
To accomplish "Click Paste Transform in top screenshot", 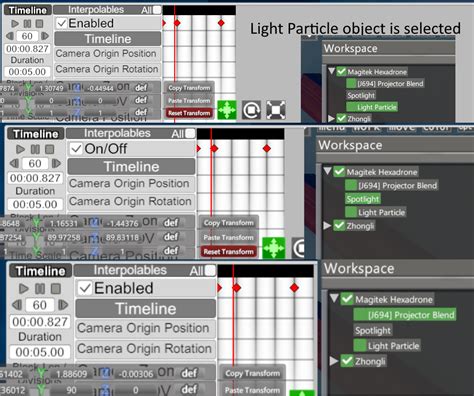I will (189, 101).
